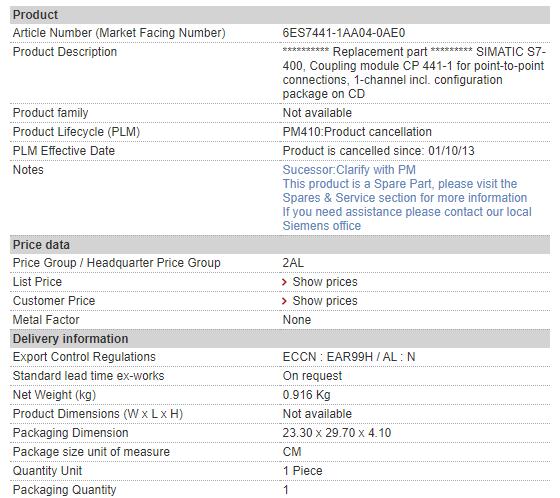560x498 pixels.
Task: Click the 'Net Weight (kg)' label
Action: [x=54, y=395]
